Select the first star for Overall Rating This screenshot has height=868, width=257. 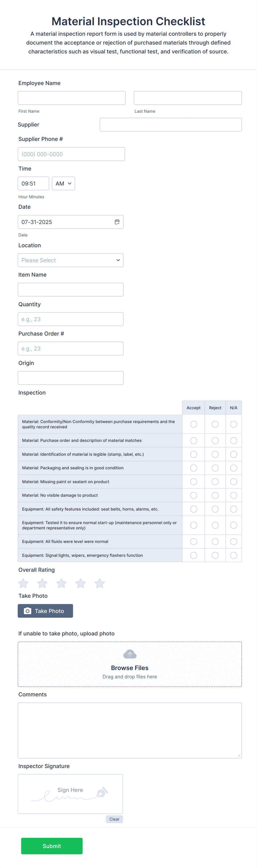pos(23,583)
